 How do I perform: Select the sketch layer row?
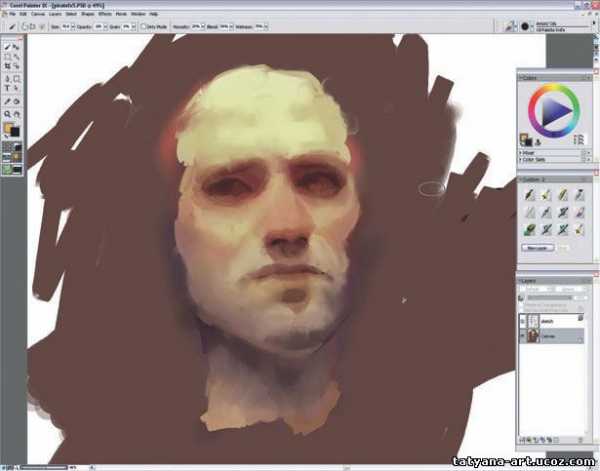(551, 321)
